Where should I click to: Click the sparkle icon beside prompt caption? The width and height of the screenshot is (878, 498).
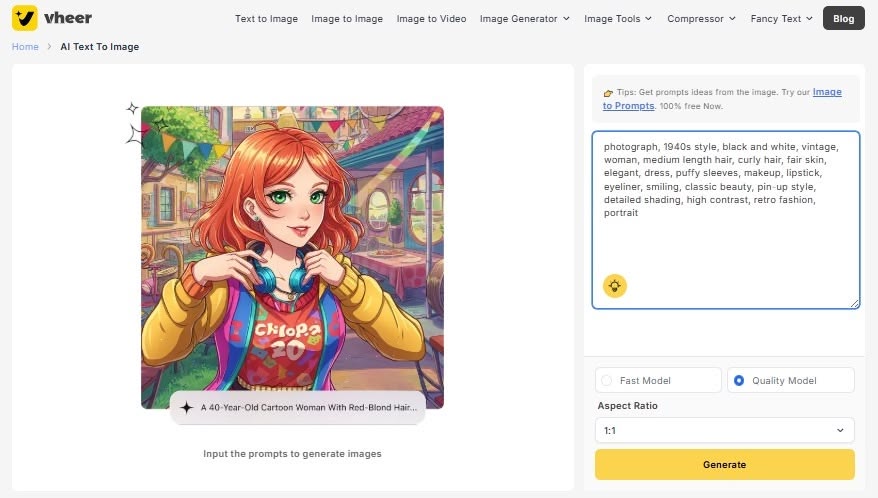pyautogui.click(x=186, y=408)
